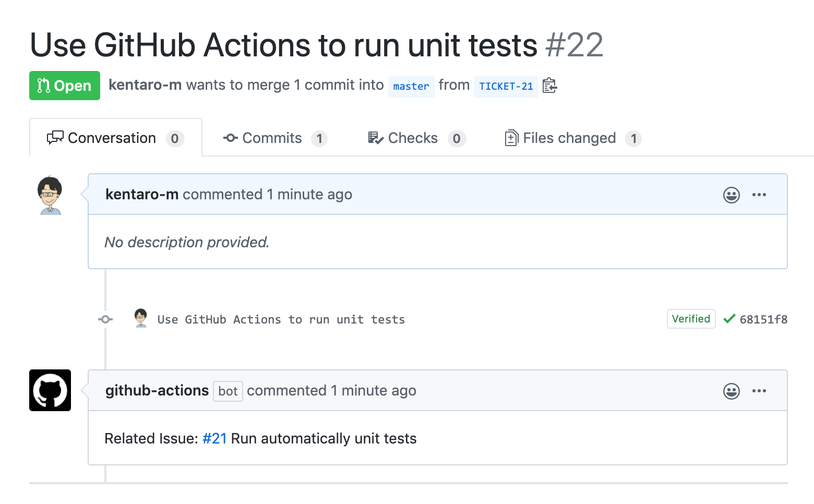This screenshot has width=814, height=504.
Task: Click the github-actions bot avatar
Action: (50, 390)
